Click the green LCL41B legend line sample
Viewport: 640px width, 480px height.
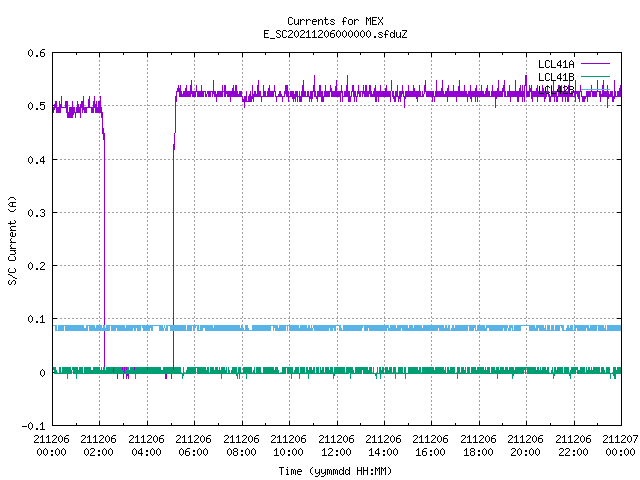pyautogui.click(x=595, y=76)
